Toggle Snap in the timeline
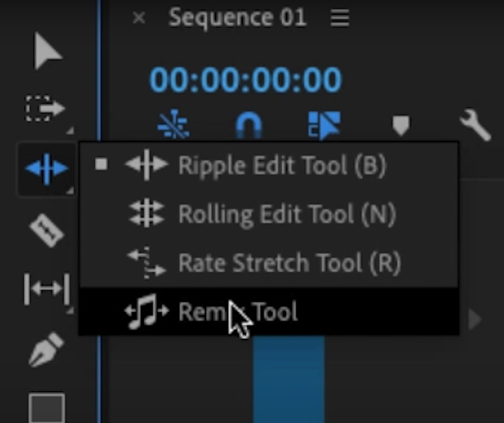 pyautogui.click(x=249, y=124)
